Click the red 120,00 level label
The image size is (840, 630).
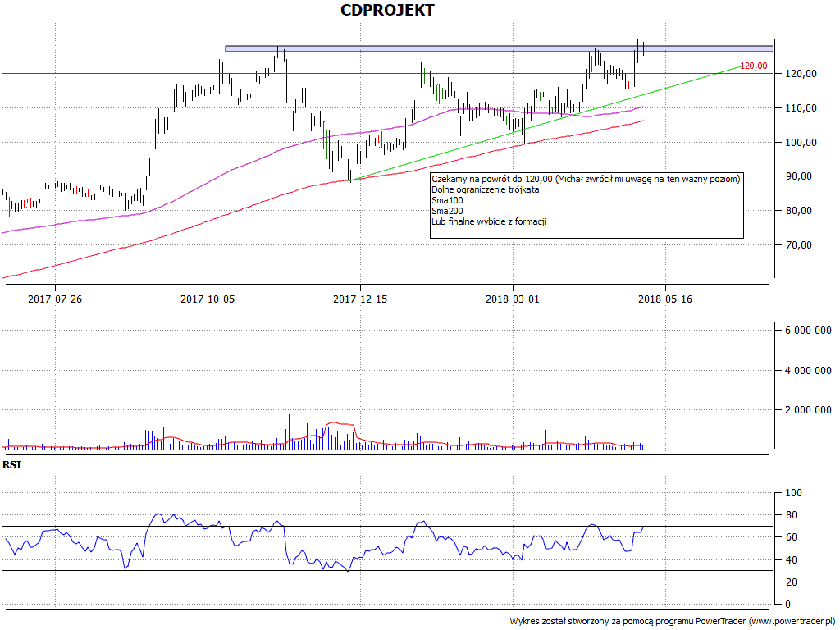pos(753,66)
